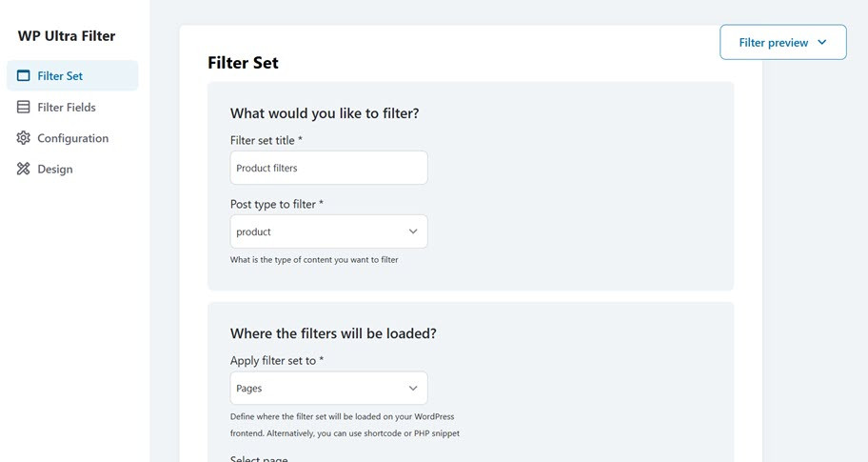The height and width of the screenshot is (462, 868).
Task: Switch to the Design label in sidebar
Action: click(55, 170)
